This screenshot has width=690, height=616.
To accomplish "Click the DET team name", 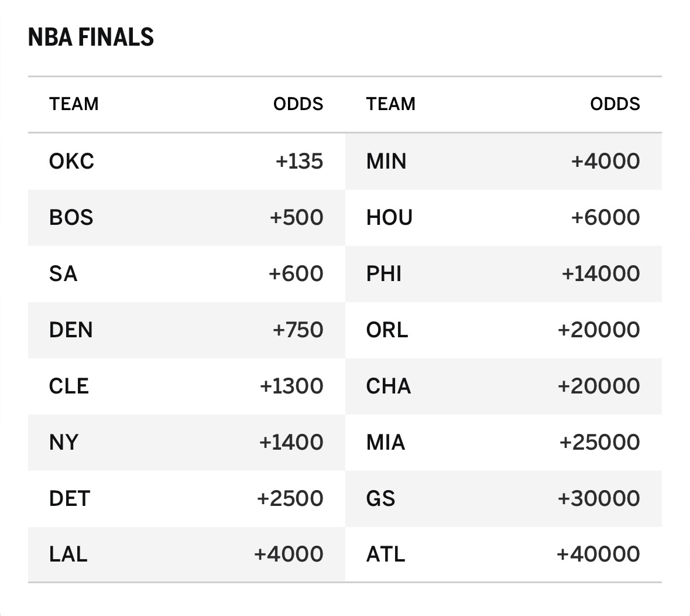I will pyautogui.click(x=70, y=498).
